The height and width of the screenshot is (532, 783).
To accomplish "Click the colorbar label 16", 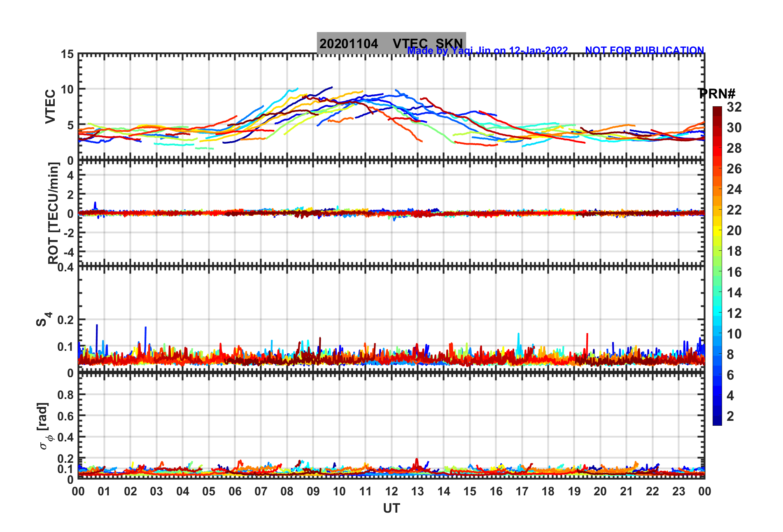I will pos(734,272).
